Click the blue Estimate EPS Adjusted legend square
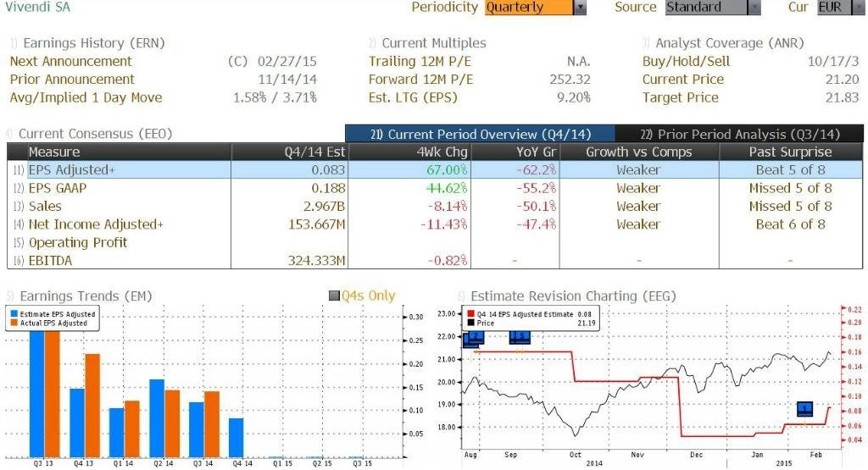 pyautogui.click(x=13, y=314)
